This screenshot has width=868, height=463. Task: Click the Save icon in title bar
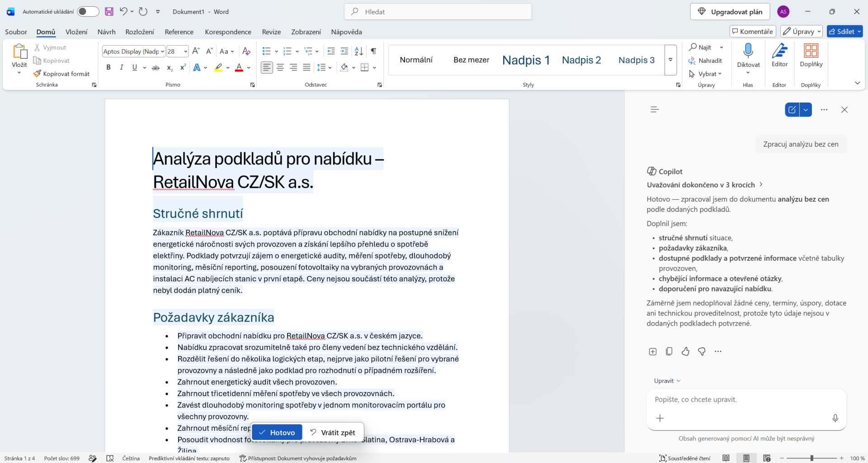pyautogui.click(x=109, y=12)
